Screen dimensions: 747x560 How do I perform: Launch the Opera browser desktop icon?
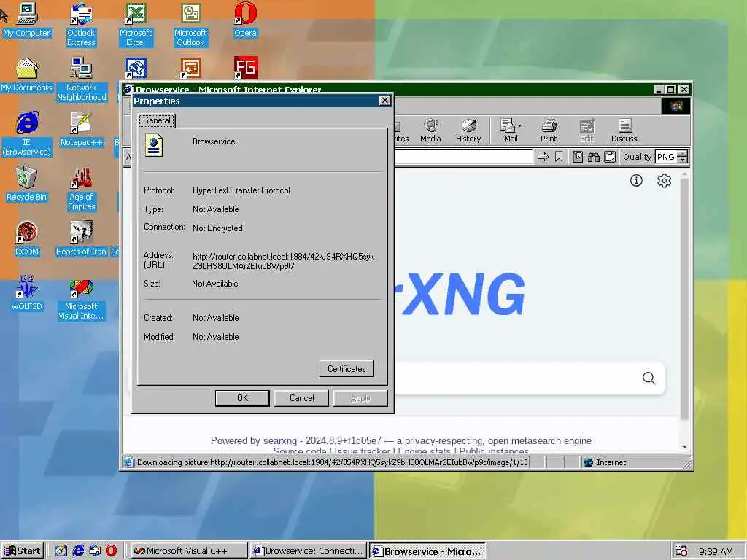(x=245, y=20)
